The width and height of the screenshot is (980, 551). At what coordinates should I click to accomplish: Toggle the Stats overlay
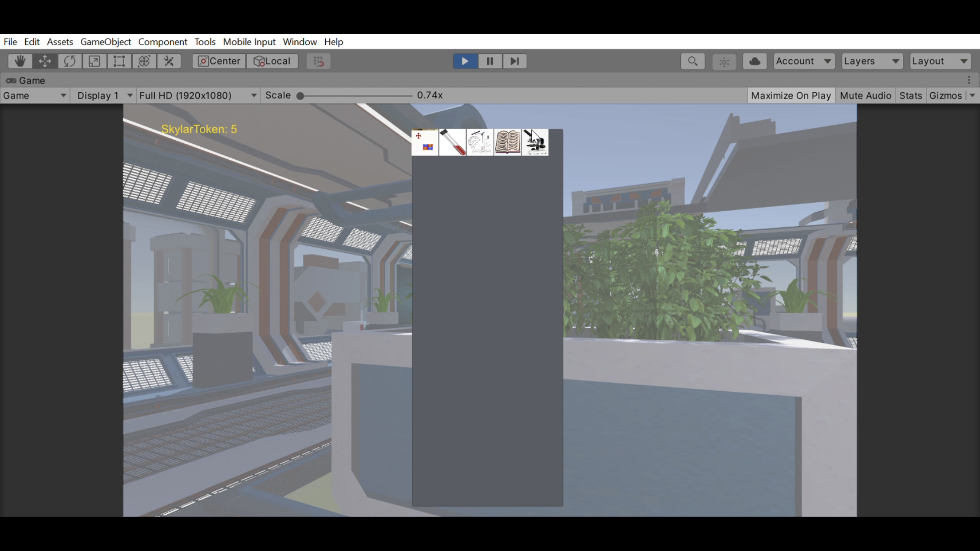(910, 96)
